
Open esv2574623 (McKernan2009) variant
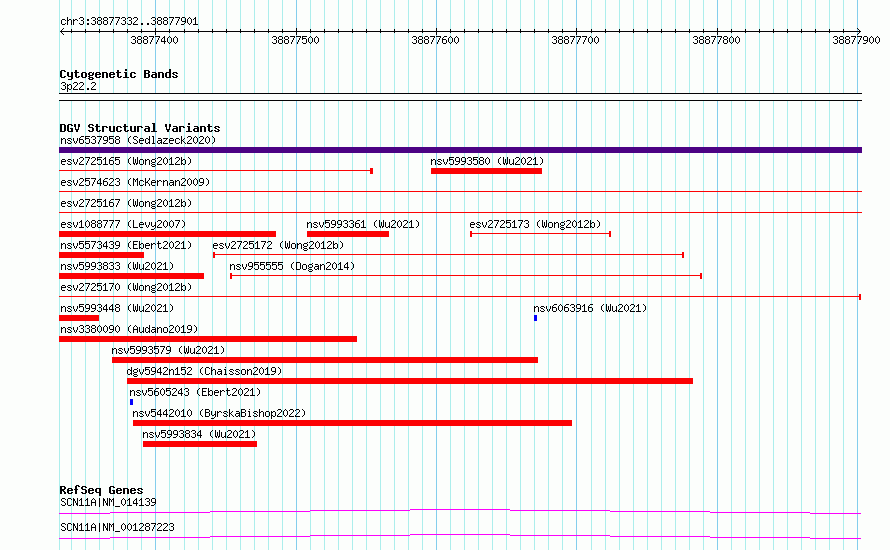(x=135, y=182)
